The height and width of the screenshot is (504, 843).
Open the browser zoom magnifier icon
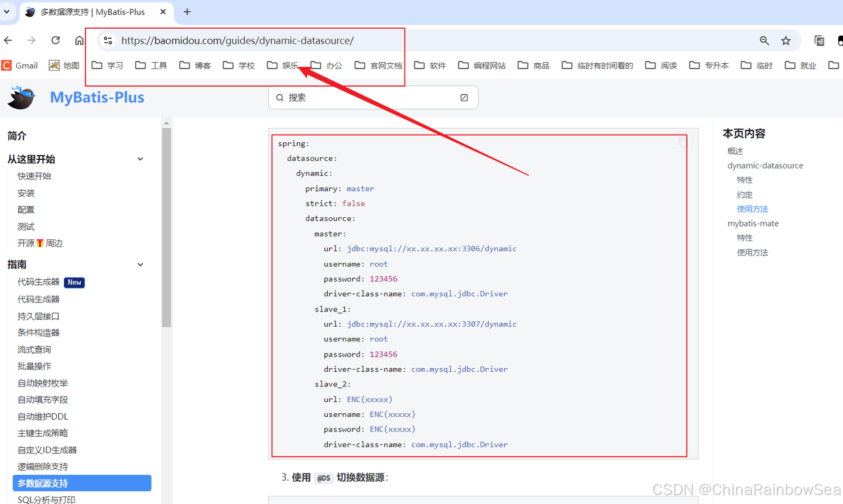[x=764, y=40]
